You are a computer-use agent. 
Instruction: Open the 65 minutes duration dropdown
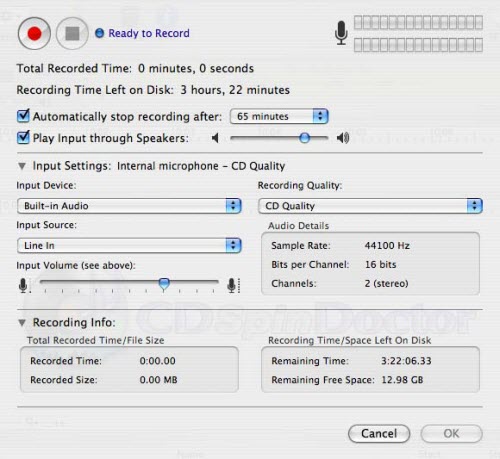tap(279, 116)
